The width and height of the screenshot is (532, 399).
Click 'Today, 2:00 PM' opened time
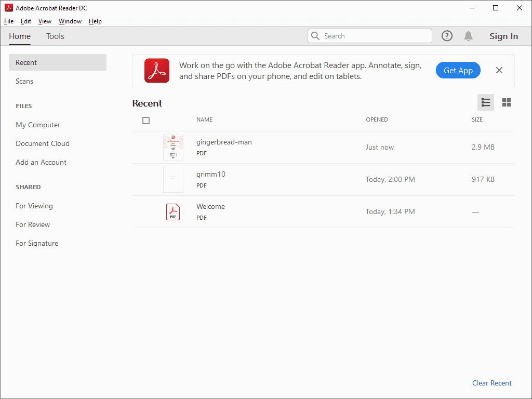click(390, 179)
